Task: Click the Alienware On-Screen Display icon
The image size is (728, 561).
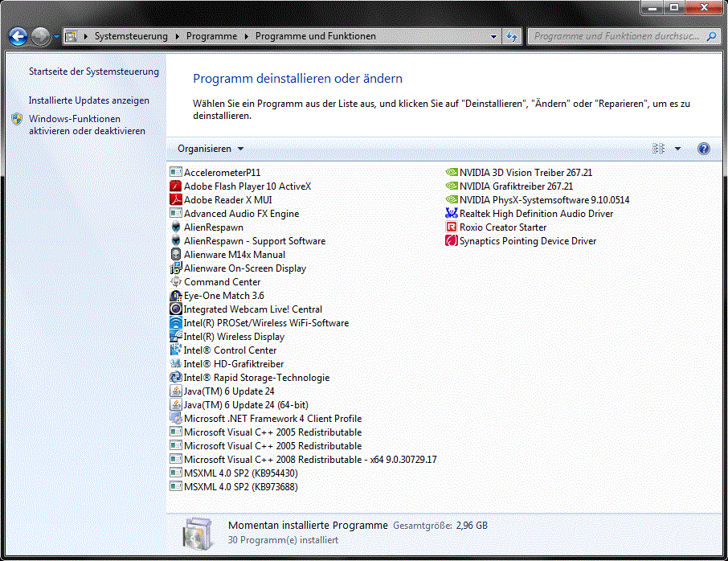Action: pos(175,268)
